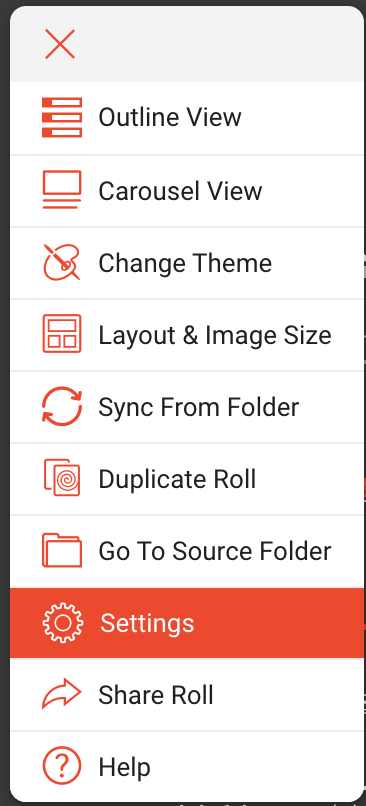Viewport: 366px width, 806px height.
Task: Open Layout & Image Size options
Action: pyautogui.click(x=187, y=335)
